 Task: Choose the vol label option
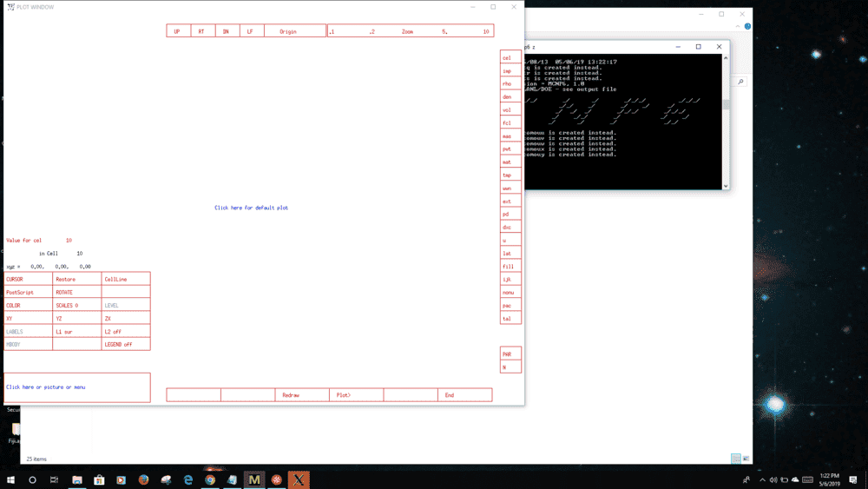pos(510,109)
